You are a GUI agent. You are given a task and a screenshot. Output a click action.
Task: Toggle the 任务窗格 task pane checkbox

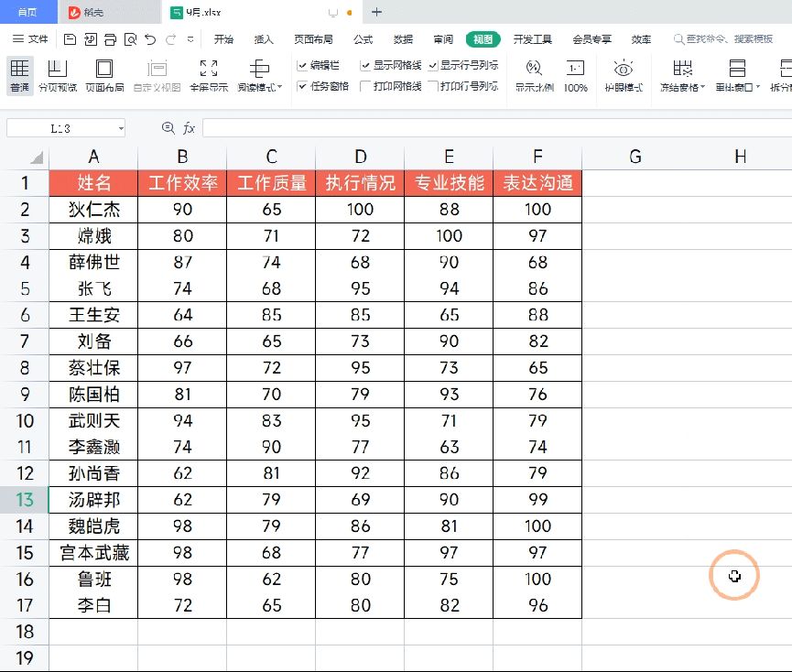(x=302, y=86)
